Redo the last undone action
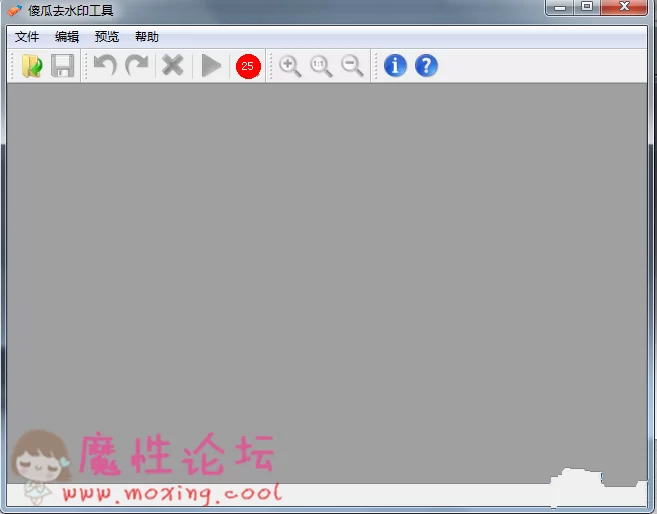Screen dimensions: 657x514 pyautogui.click(x=136, y=66)
